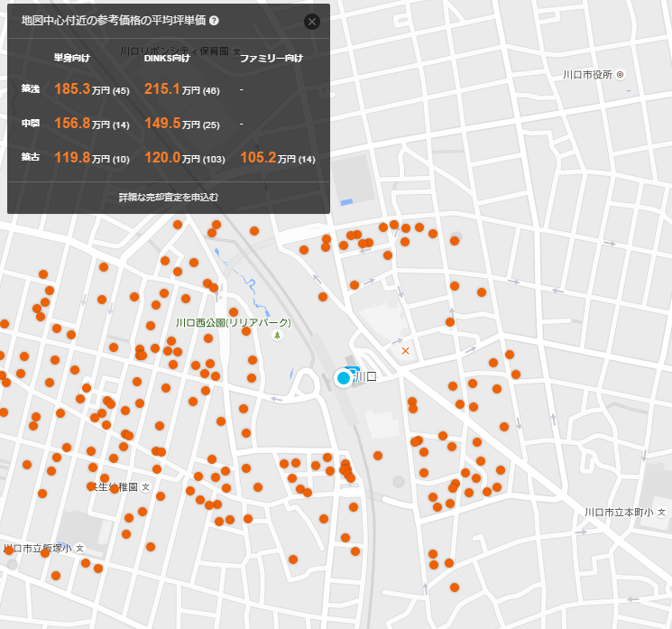Click the orange X marker near station
Screen dimensions: 672x629
click(x=405, y=349)
